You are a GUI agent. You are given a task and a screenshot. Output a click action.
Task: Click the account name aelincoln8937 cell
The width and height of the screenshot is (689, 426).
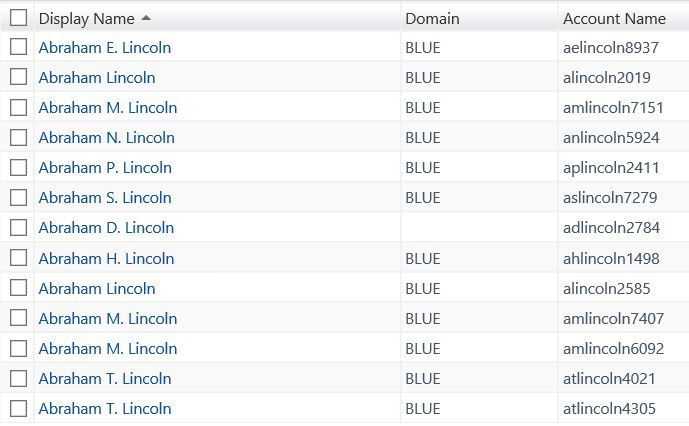[x=610, y=47]
